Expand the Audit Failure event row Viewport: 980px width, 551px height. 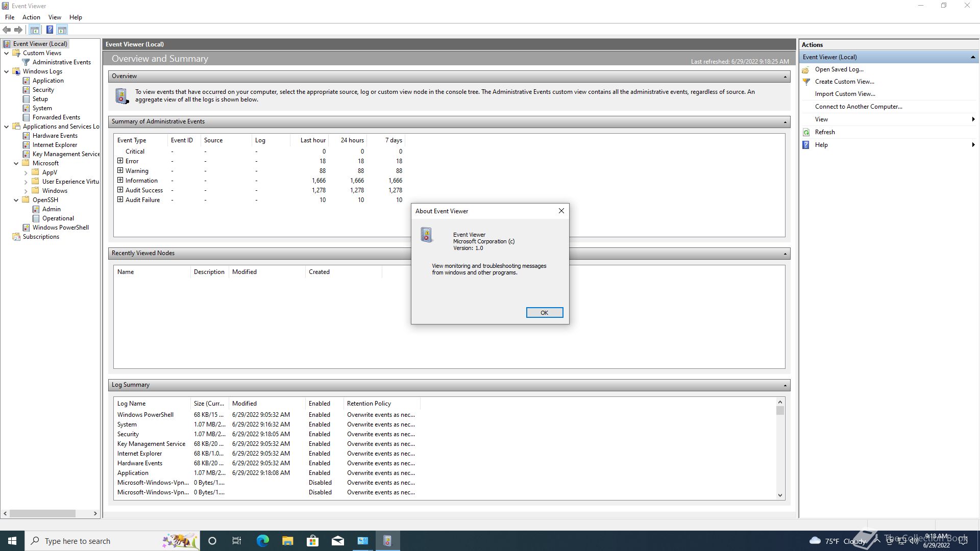(x=120, y=200)
